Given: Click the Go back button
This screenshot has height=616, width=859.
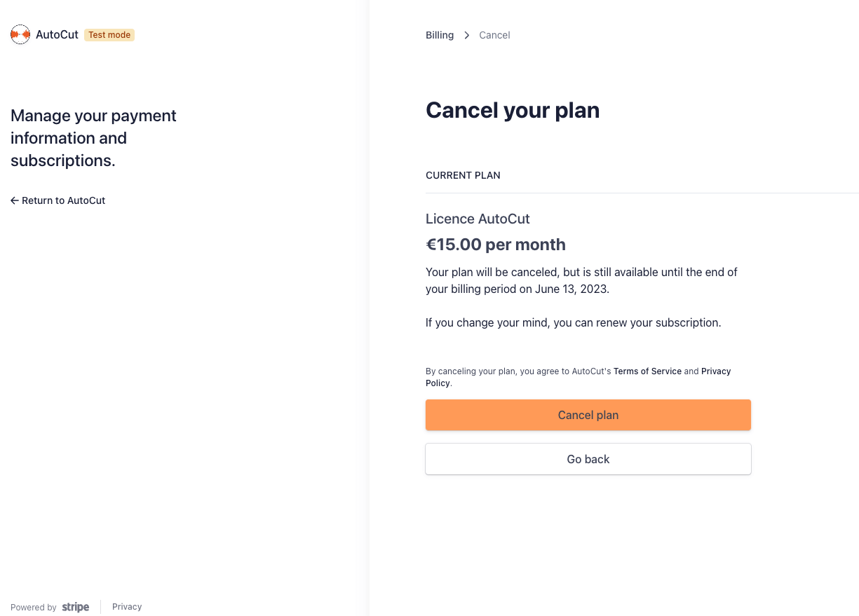Looking at the screenshot, I should (588, 459).
